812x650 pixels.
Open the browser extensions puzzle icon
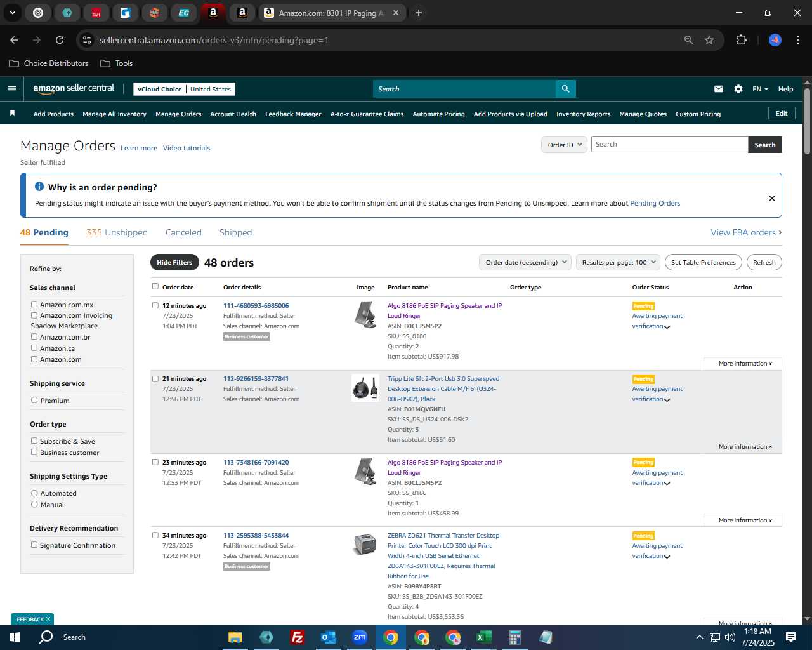[x=741, y=40]
